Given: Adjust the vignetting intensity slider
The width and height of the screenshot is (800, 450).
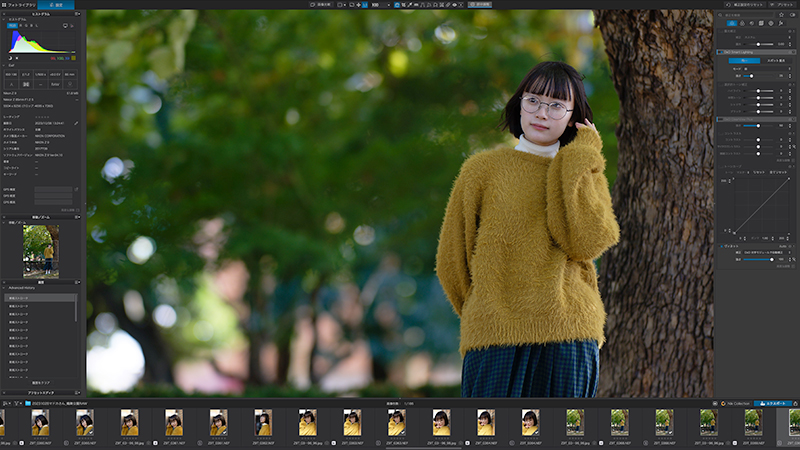Looking at the screenshot, I should pyautogui.click(x=759, y=260).
